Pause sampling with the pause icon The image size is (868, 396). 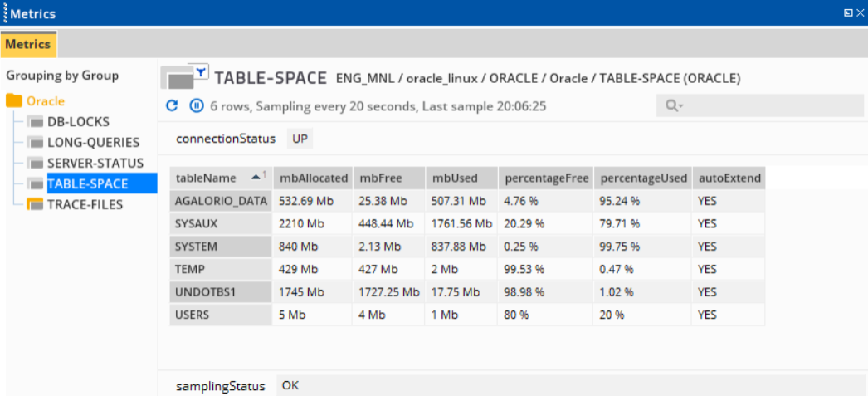click(x=197, y=105)
